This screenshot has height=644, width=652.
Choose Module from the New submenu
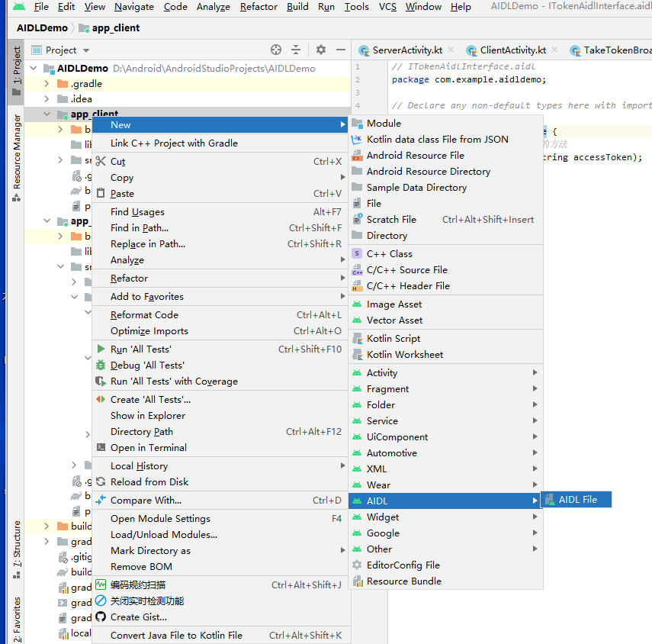(x=445, y=123)
